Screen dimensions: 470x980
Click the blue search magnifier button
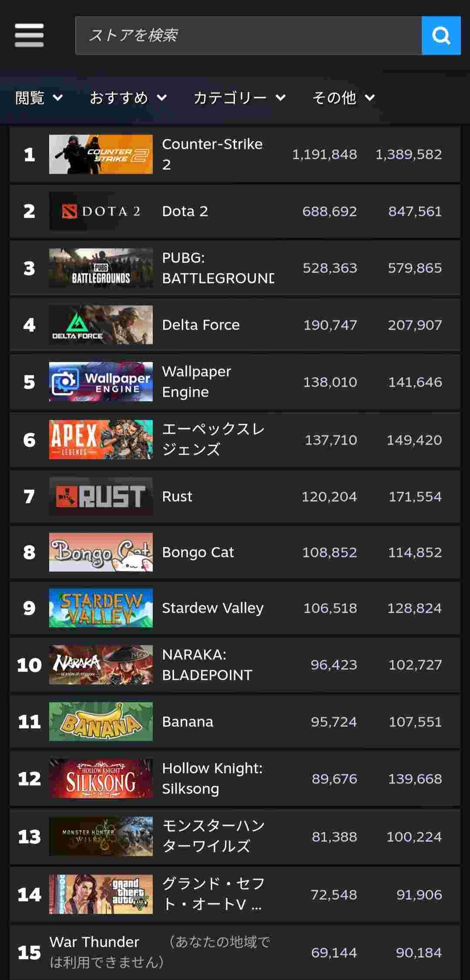tap(441, 36)
